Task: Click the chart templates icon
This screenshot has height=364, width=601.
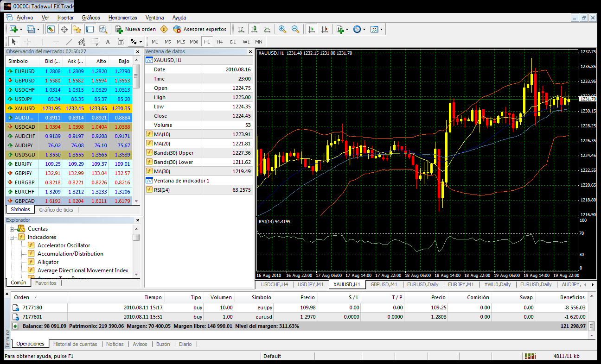Action: 374,29
